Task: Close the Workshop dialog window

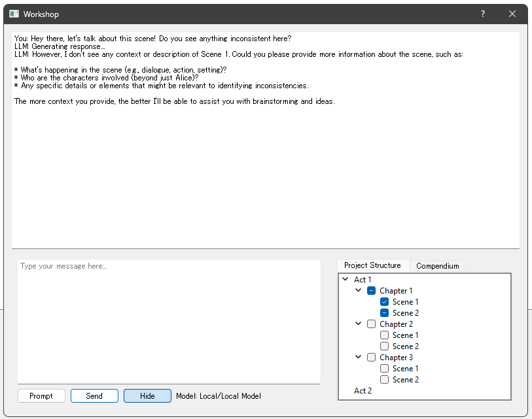Action: [x=512, y=14]
